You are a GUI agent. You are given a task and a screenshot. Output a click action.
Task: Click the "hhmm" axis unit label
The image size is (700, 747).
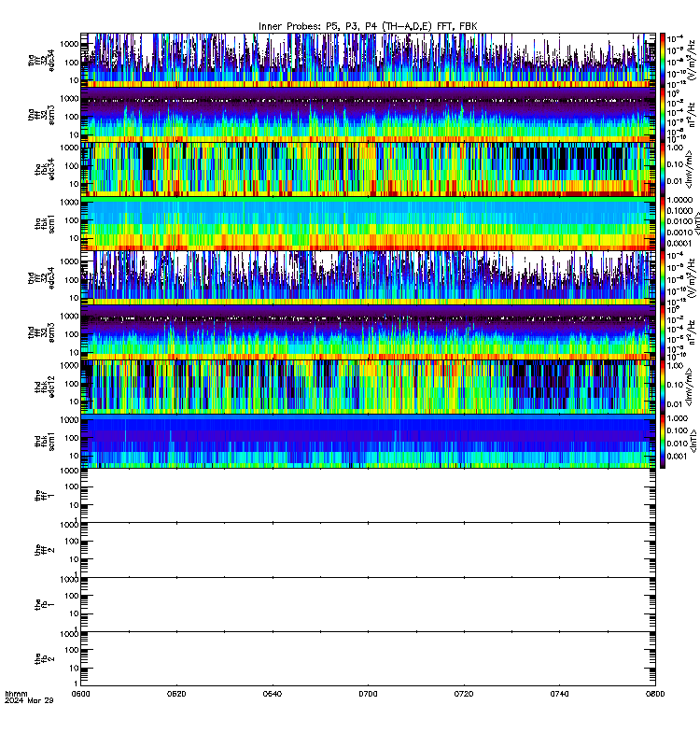[16, 694]
